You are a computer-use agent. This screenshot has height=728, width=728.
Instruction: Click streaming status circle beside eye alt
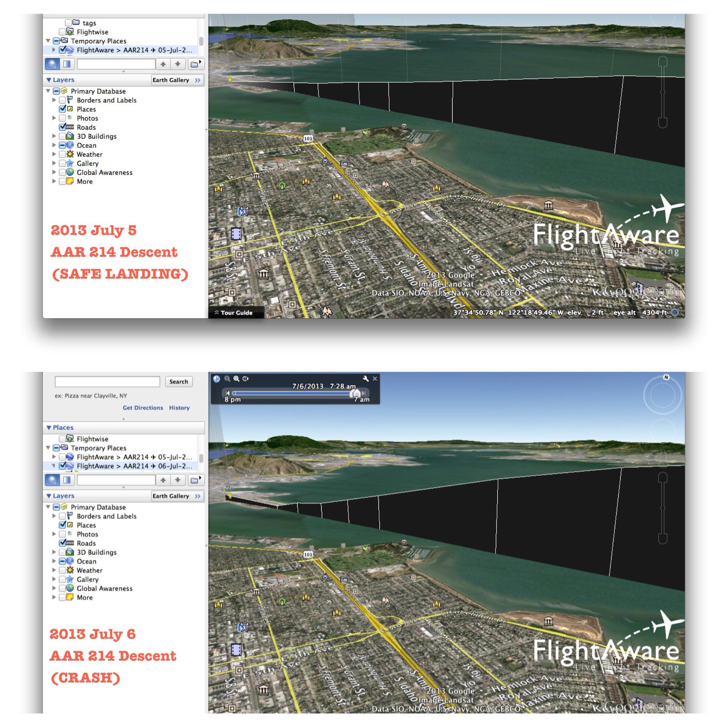pyautogui.click(x=675, y=312)
